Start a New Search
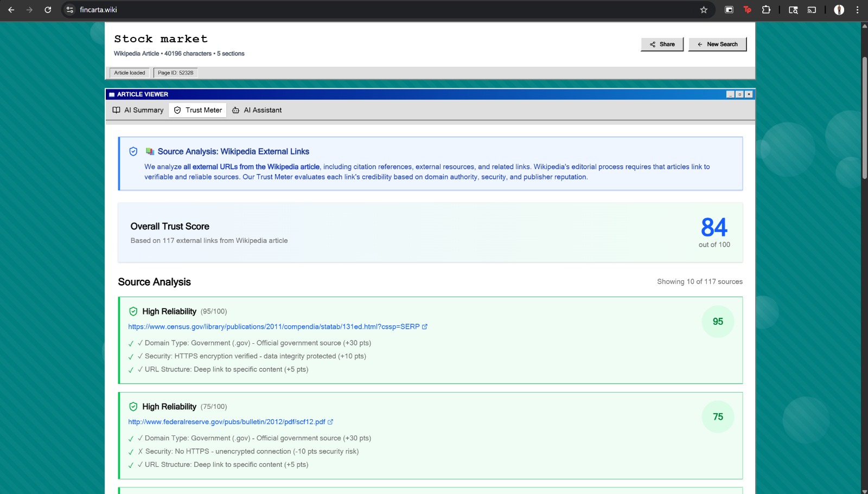Viewport: 868px width, 494px height. point(717,44)
